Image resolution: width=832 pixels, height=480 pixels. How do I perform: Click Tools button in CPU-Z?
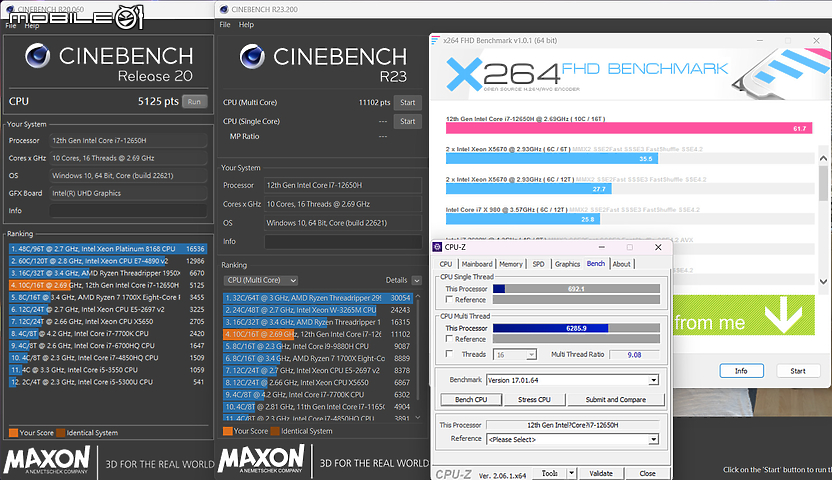click(x=549, y=473)
